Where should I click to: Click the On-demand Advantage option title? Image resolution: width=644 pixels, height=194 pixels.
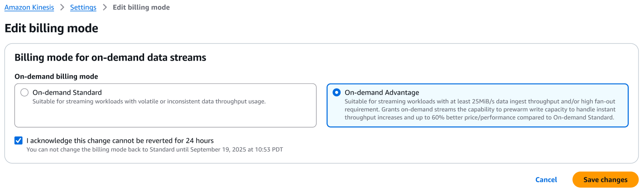[x=382, y=92]
